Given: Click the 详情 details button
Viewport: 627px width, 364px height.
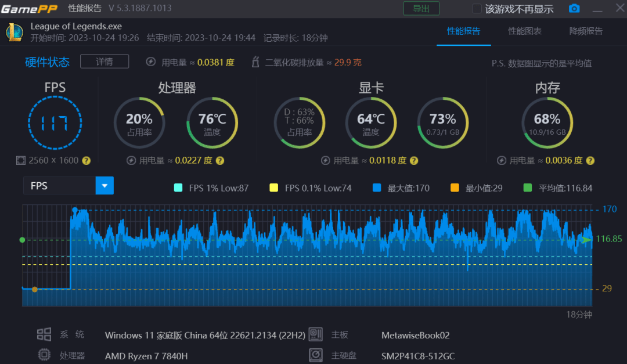Looking at the screenshot, I should pyautogui.click(x=105, y=62).
